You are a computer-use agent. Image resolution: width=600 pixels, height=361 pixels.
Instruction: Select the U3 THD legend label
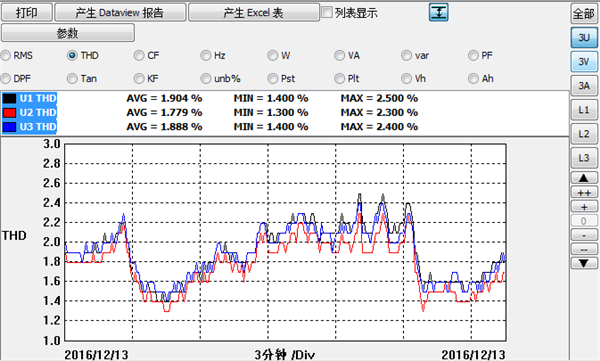click(38, 127)
